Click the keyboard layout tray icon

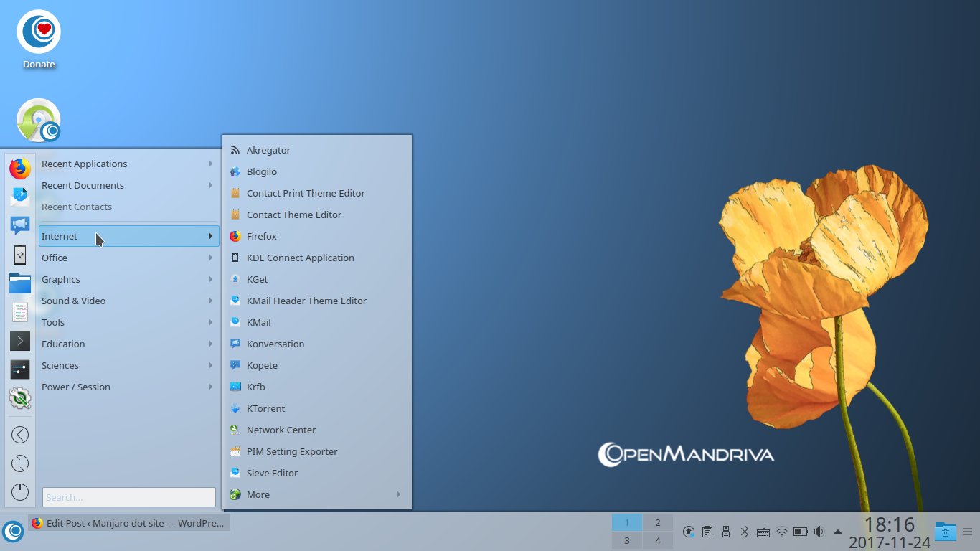point(763,532)
